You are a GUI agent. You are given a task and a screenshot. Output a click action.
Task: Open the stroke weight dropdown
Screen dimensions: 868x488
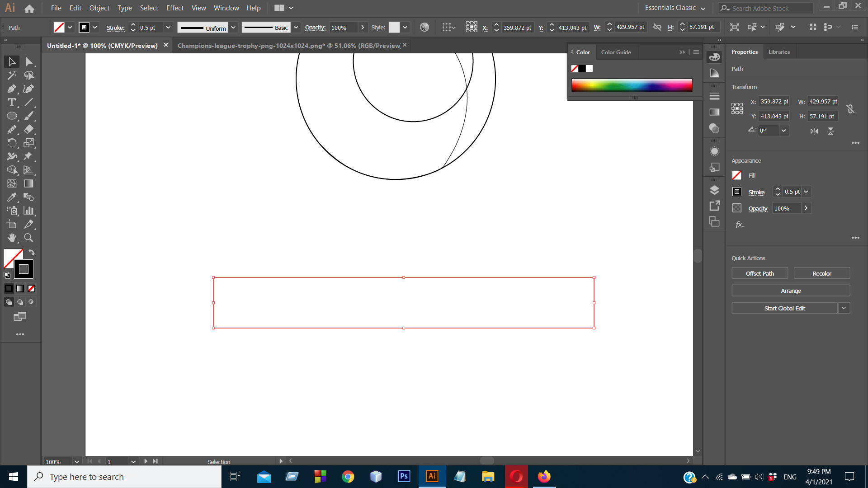[x=168, y=28]
